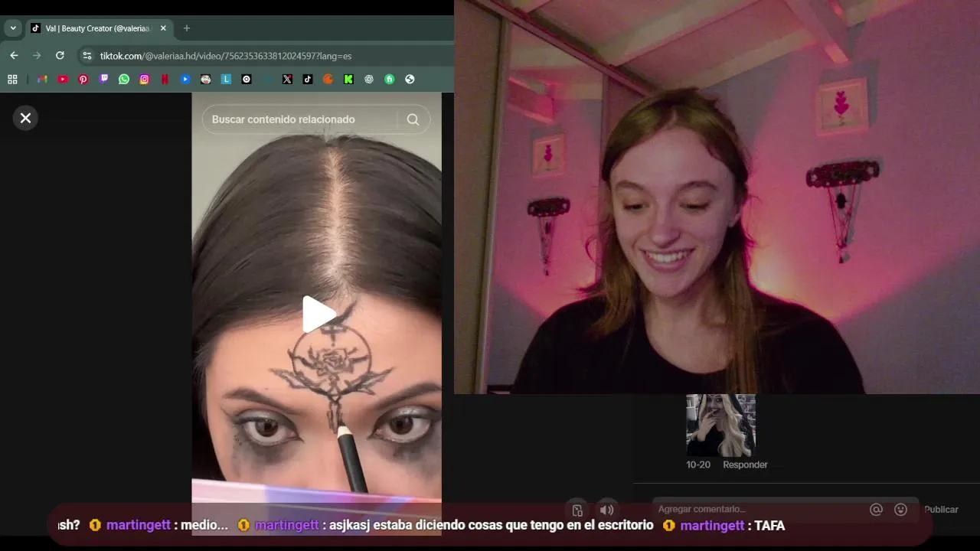980x551 pixels.
Task: Open the Gmail bookmark icon
Action: coord(42,79)
